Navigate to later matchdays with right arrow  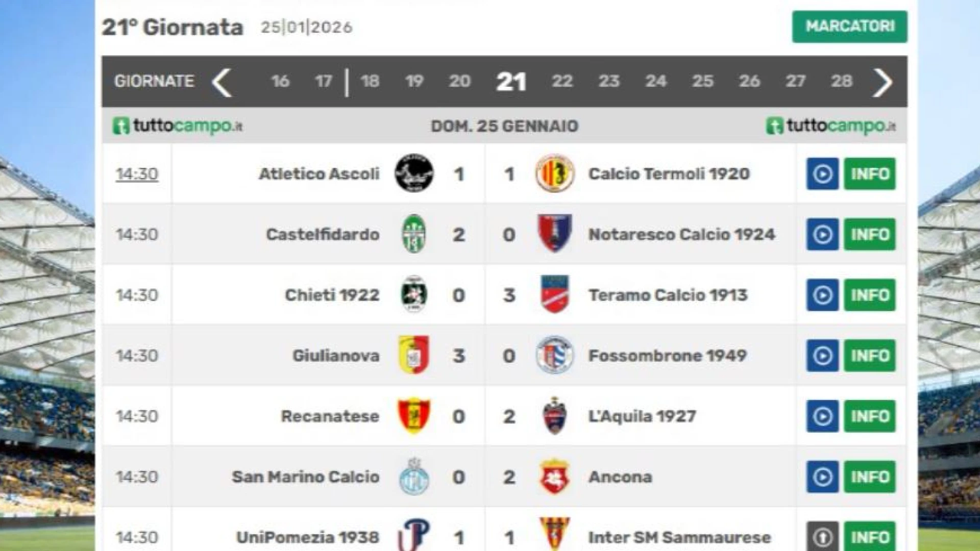tap(881, 81)
